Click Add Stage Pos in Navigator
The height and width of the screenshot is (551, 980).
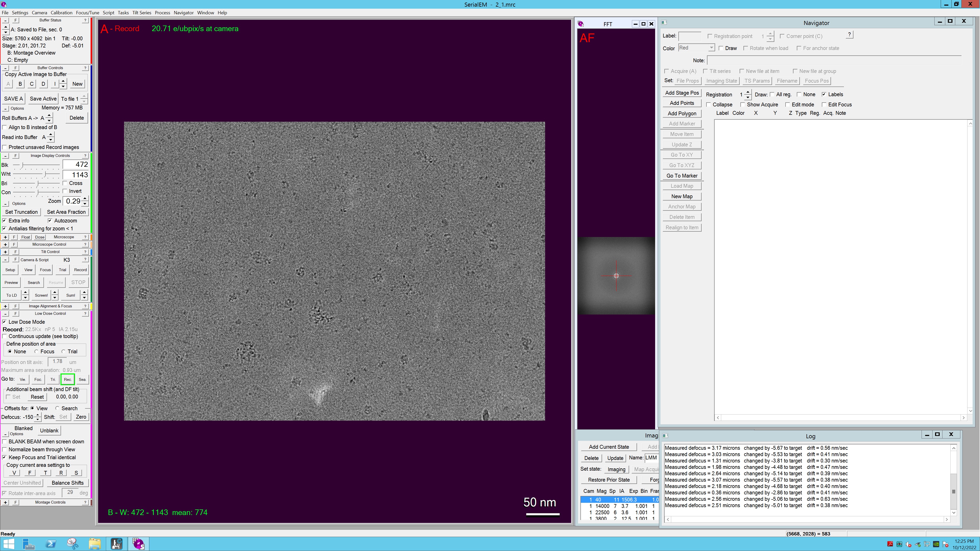(x=682, y=93)
